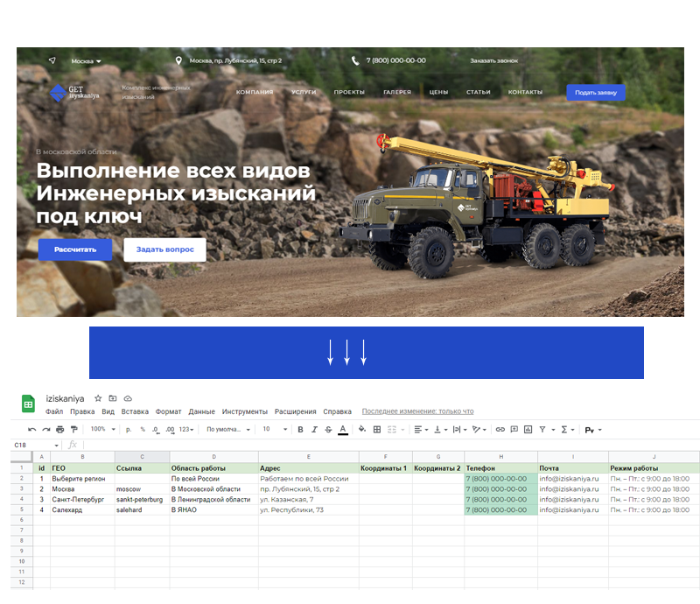This screenshot has height=604, width=700.
Task: Toggle italic formatting
Action: [313, 430]
